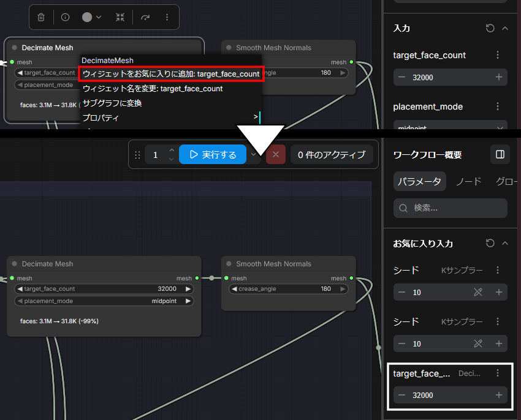
Task: Focus the 検索... search field
Action: (451, 208)
